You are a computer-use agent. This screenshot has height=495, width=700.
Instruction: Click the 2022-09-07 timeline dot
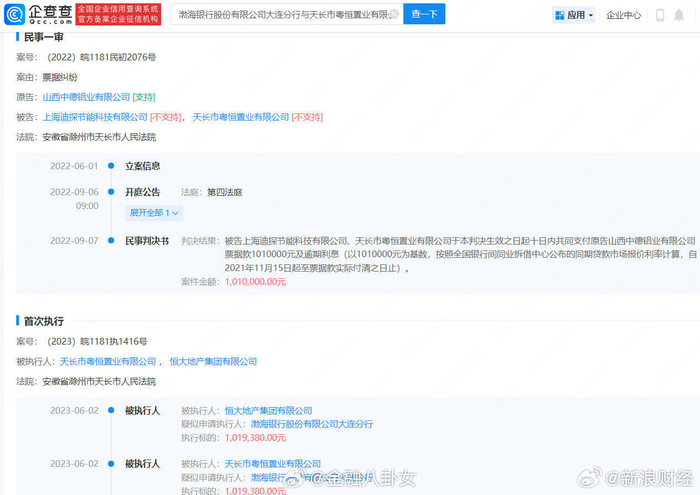point(111,241)
